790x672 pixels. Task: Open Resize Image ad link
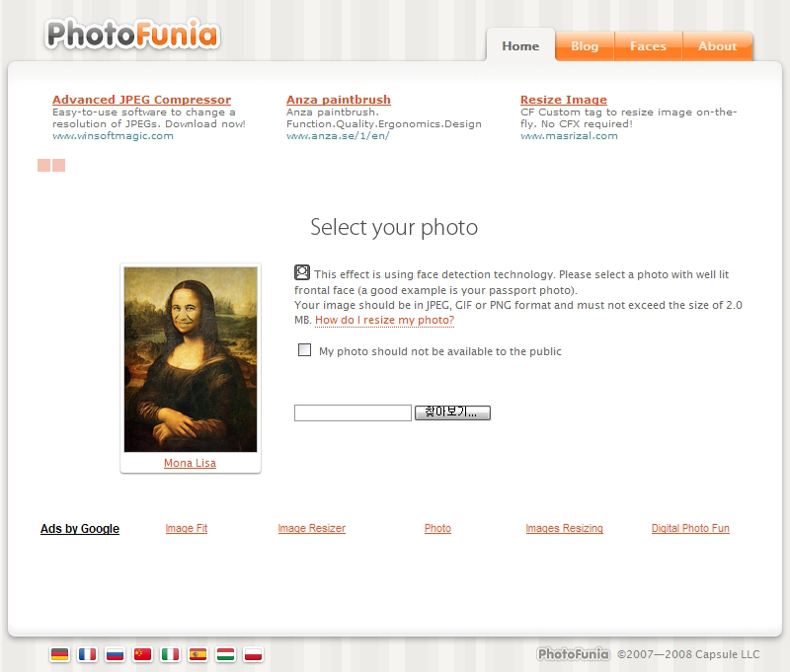click(564, 100)
